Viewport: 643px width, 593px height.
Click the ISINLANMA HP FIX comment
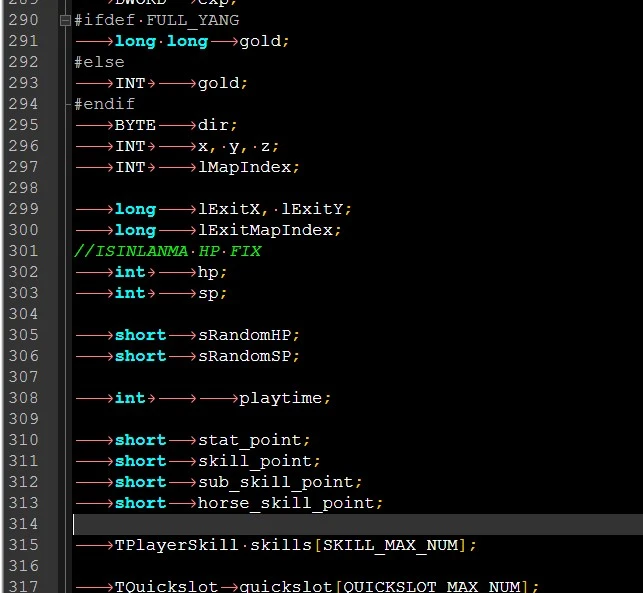(x=167, y=251)
